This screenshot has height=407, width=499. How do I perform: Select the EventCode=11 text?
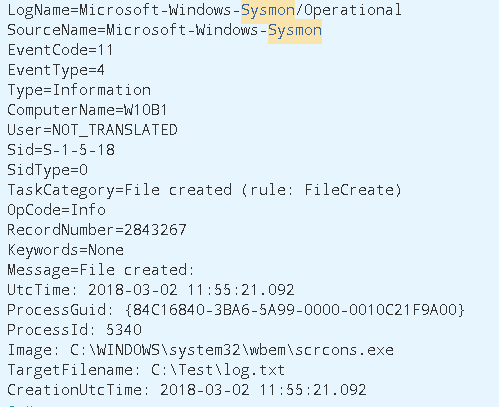pos(60,50)
